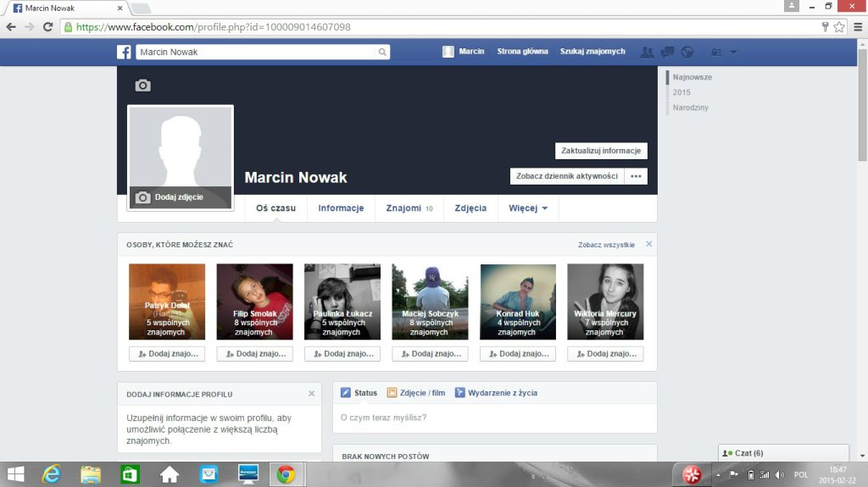This screenshot has height=487, width=868.
Task: Click Zobacz wszystkie link
Action: coord(606,245)
